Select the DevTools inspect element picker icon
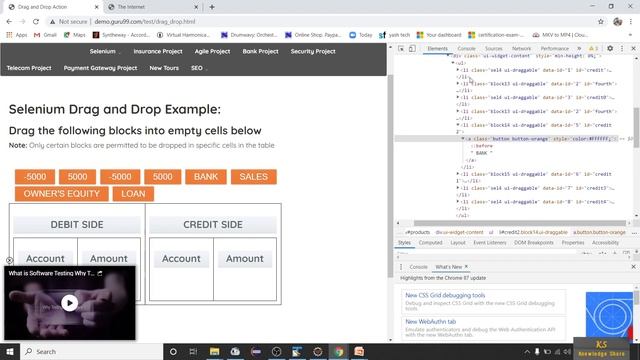Image resolution: width=640 pixels, height=360 pixels. tap(401, 49)
